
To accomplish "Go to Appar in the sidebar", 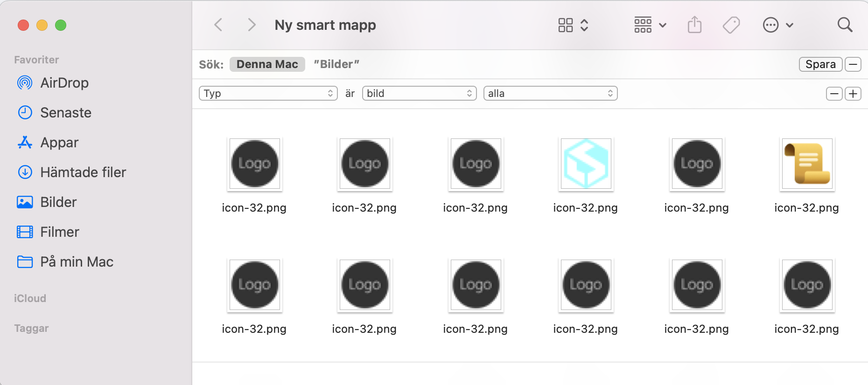I will (x=48, y=143).
